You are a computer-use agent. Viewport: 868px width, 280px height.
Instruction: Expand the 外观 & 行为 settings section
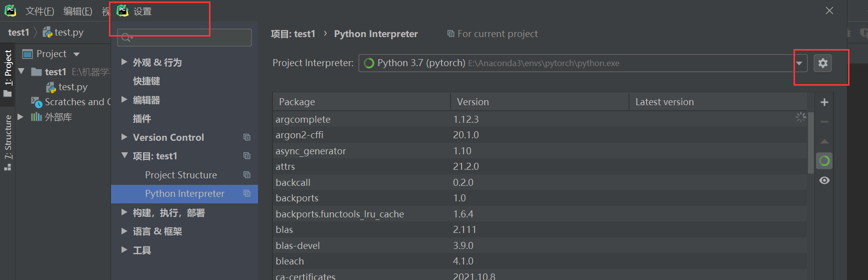(x=124, y=62)
